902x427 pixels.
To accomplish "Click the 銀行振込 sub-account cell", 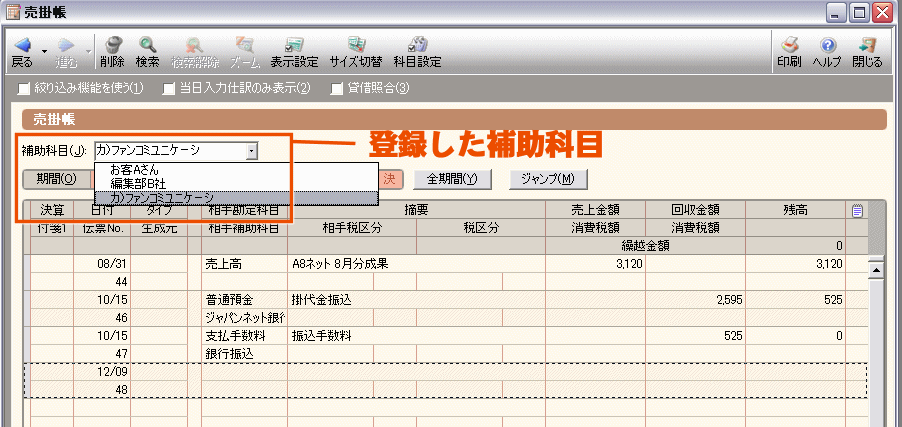I will tap(244, 354).
